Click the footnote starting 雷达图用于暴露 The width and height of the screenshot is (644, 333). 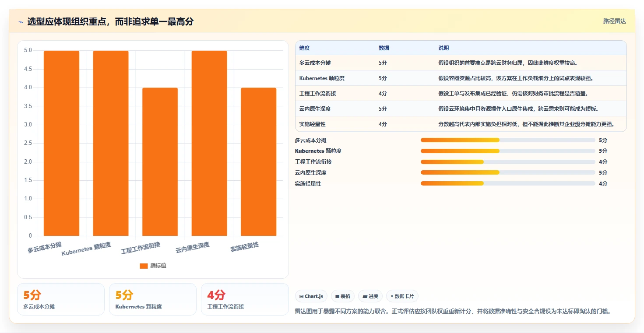click(x=453, y=312)
